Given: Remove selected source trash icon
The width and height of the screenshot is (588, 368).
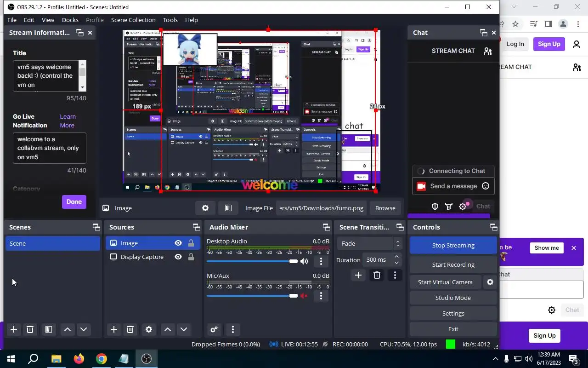Looking at the screenshot, I should [x=130, y=329].
